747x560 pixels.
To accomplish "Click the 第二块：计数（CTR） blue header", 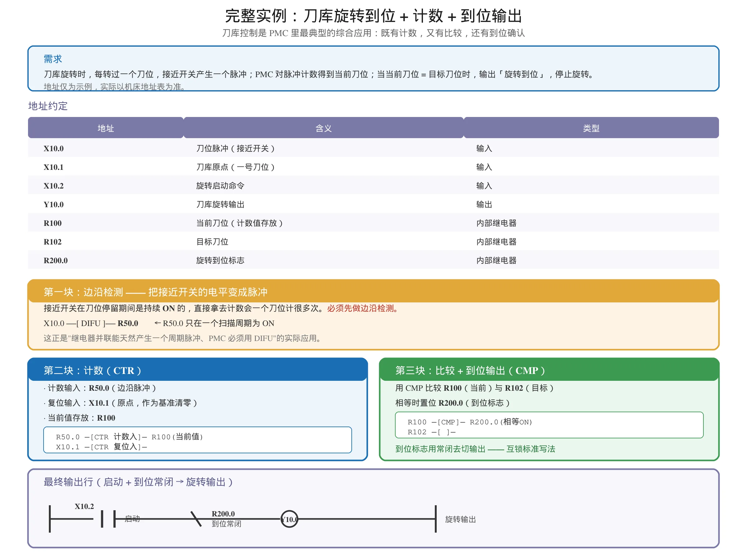I will [x=198, y=370].
